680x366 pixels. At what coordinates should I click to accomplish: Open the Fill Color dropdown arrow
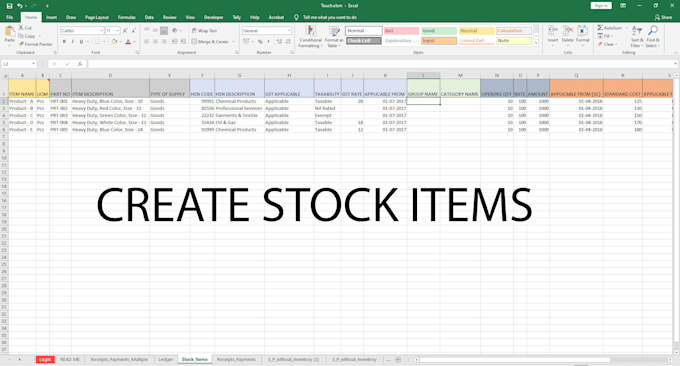(x=121, y=42)
